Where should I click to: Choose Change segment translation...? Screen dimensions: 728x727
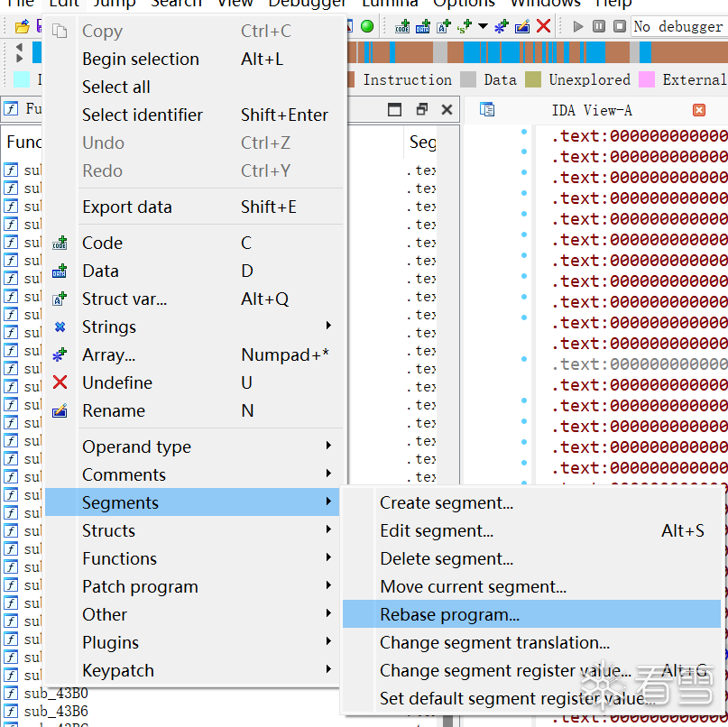click(531, 642)
